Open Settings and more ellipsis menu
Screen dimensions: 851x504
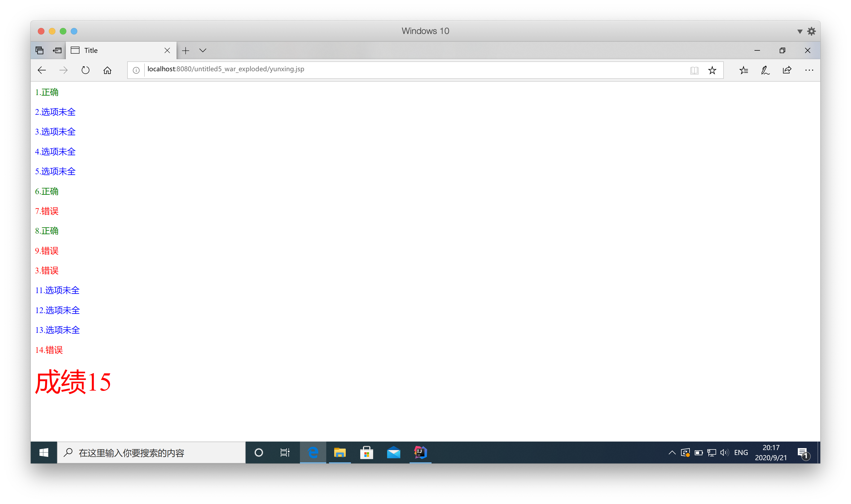(x=809, y=70)
